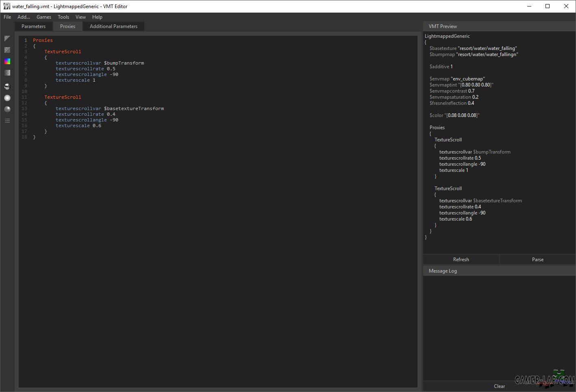This screenshot has width=576, height=392.
Task: Minimize the VMT Editor window
Action: click(529, 6)
